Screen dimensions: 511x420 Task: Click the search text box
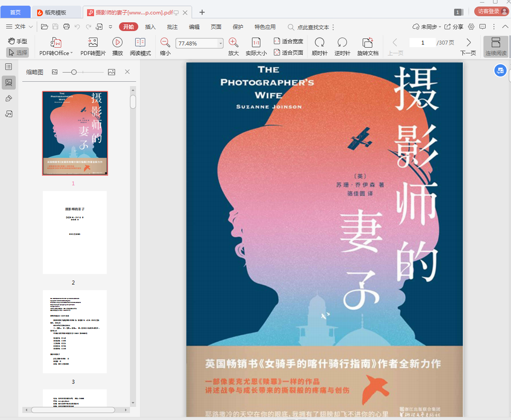coord(309,27)
